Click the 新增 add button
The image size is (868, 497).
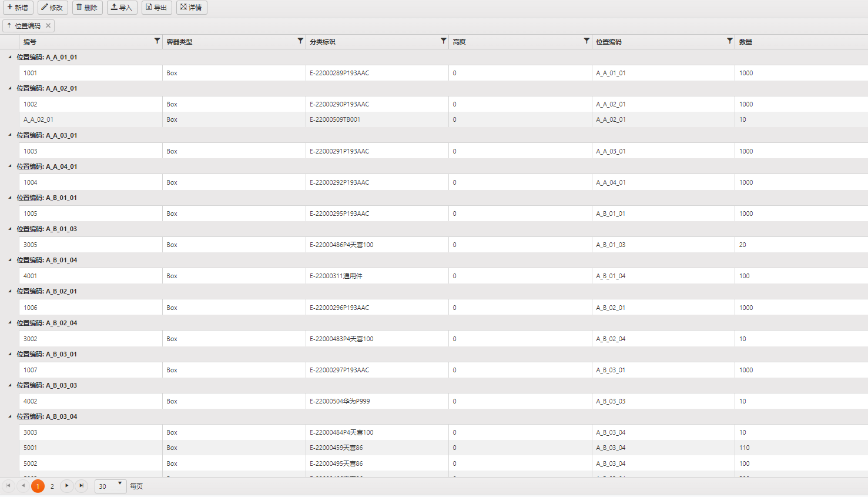click(x=18, y=8)
